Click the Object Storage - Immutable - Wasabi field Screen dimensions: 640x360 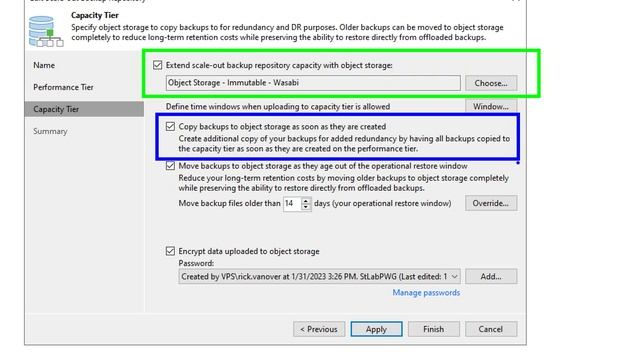[x=313, y=83]
